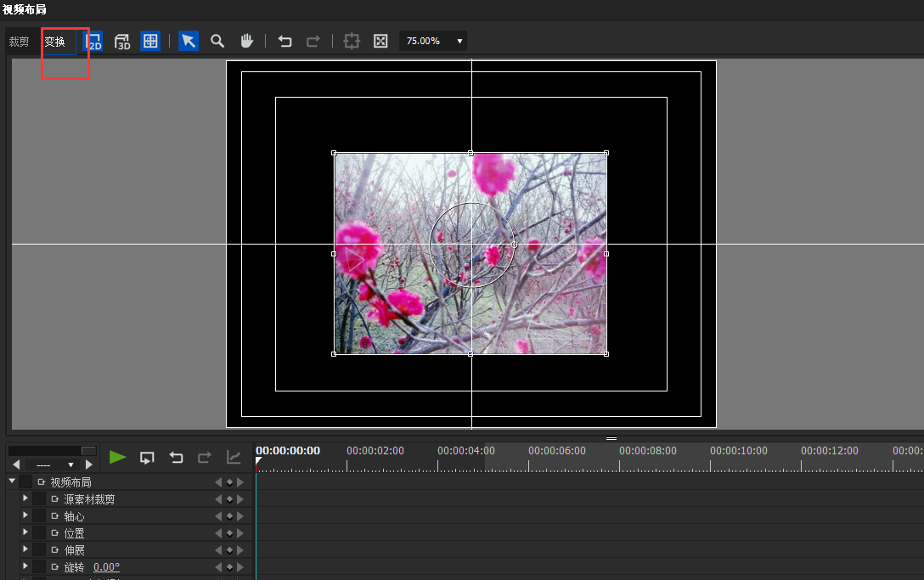Select the 变换 tab
The image size is (924, 580).
(x=55, y=42)
